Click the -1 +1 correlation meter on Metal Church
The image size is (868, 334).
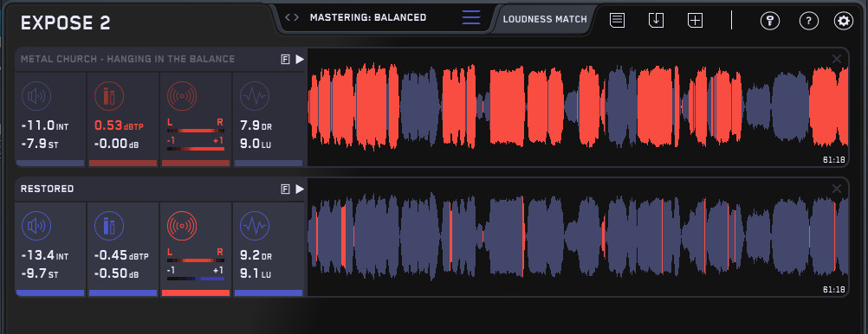(196, 144)
